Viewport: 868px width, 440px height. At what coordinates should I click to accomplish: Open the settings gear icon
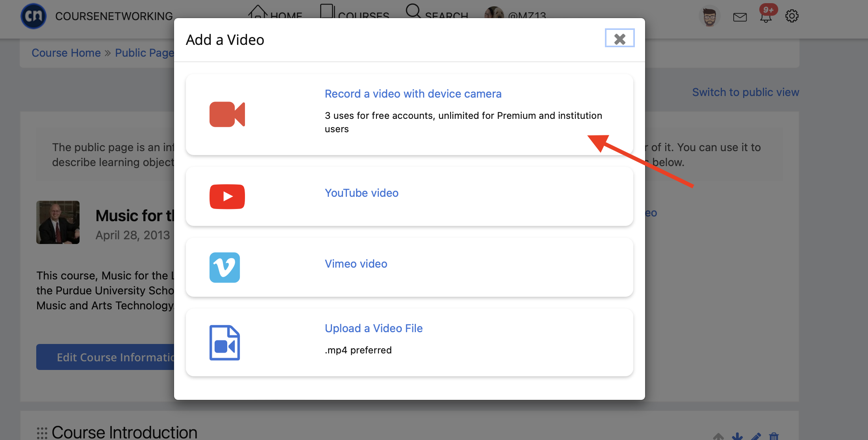[792, 16]
